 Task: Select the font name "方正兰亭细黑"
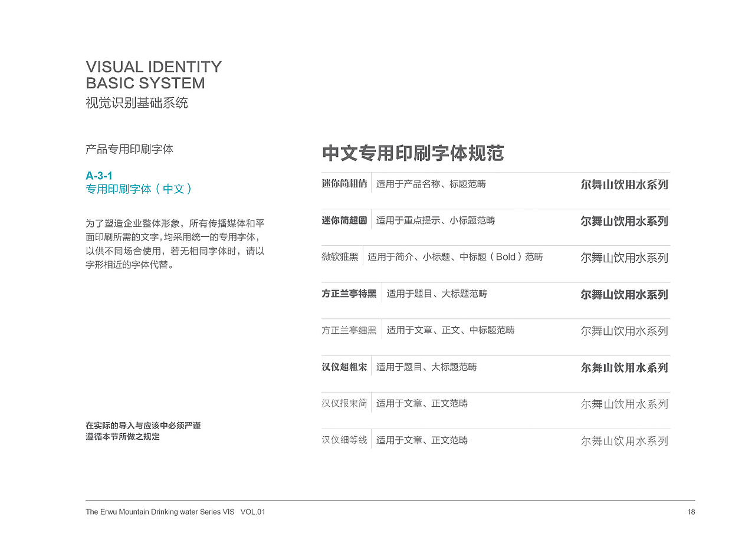(349, 330)
